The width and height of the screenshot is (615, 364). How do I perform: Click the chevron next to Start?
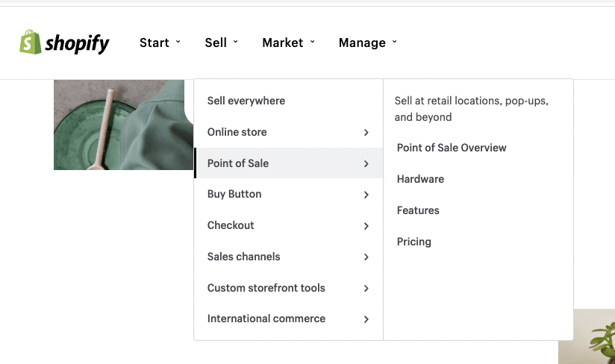178,42
